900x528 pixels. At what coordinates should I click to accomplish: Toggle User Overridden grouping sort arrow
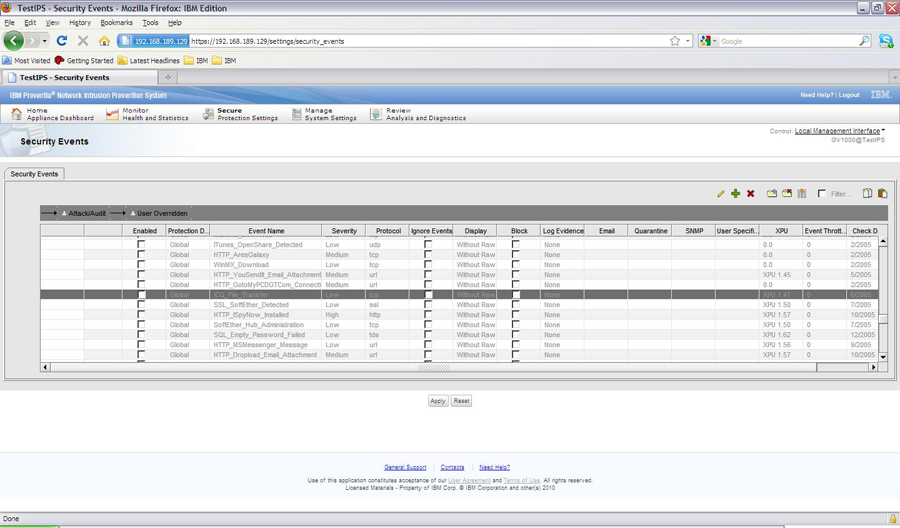pyautogui.click(x=133, y=213)
